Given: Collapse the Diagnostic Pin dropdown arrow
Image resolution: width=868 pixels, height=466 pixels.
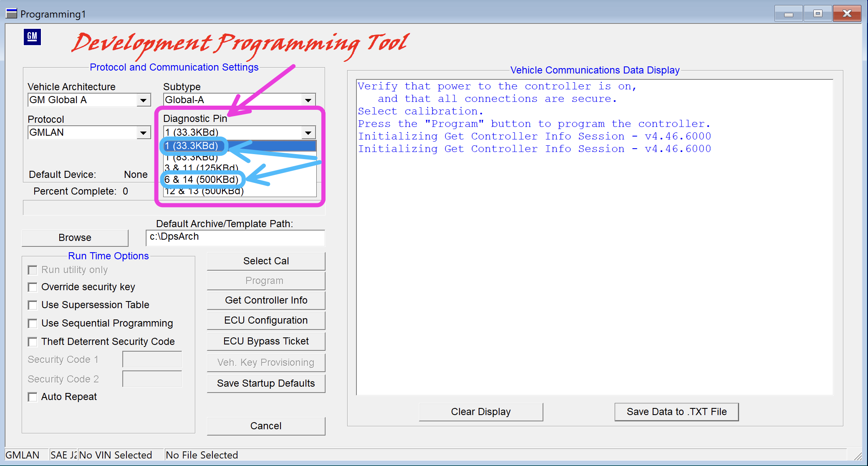Looking at the screenshot, I should click(308, 133).
